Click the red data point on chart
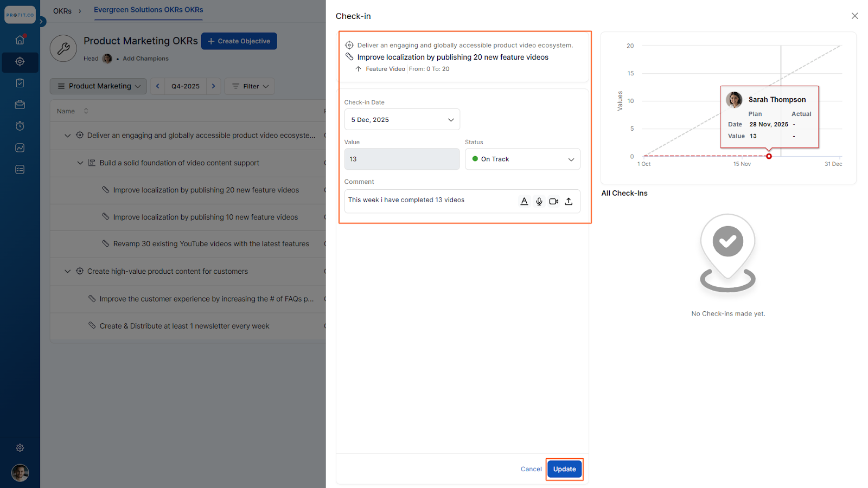This screenshot has width=868, height=488. [769, 156]
